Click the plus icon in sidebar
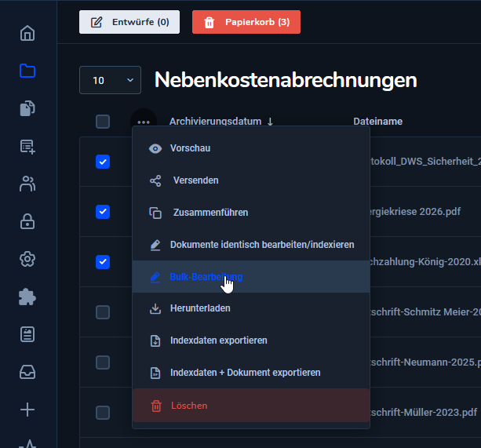 pyautogui.click(x=27, y=410)
